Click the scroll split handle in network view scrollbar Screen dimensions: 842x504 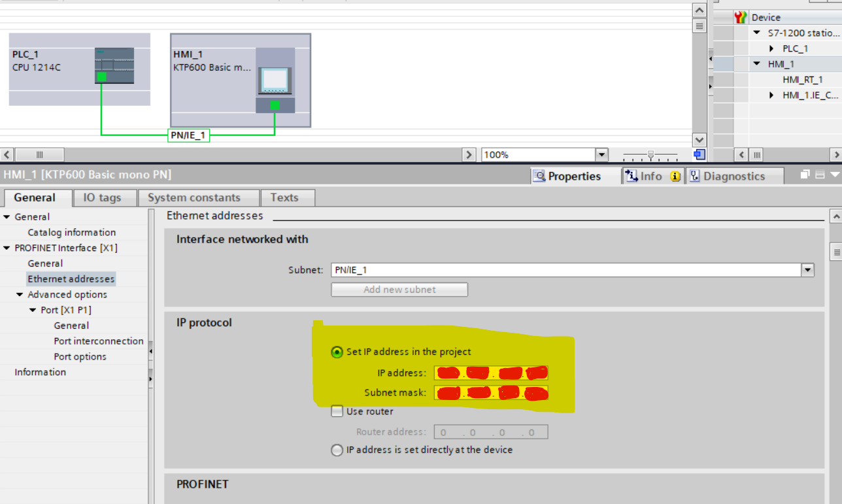click(x=699, y=26)
